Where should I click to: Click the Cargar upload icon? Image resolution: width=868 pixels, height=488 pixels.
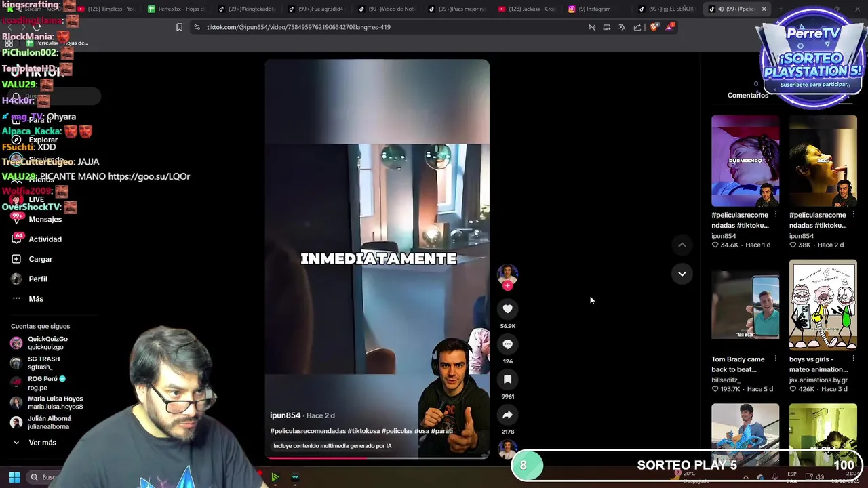coord(16,259)
